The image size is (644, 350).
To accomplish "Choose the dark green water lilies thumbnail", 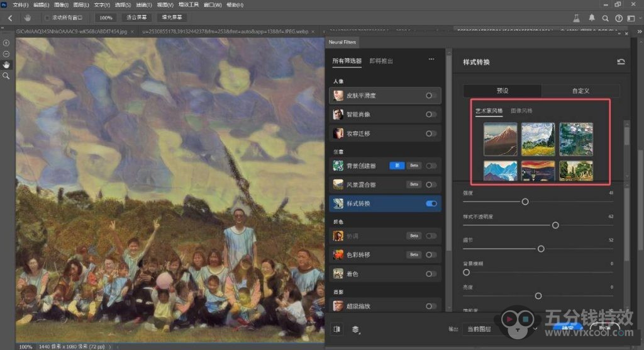I will (576, 139).
